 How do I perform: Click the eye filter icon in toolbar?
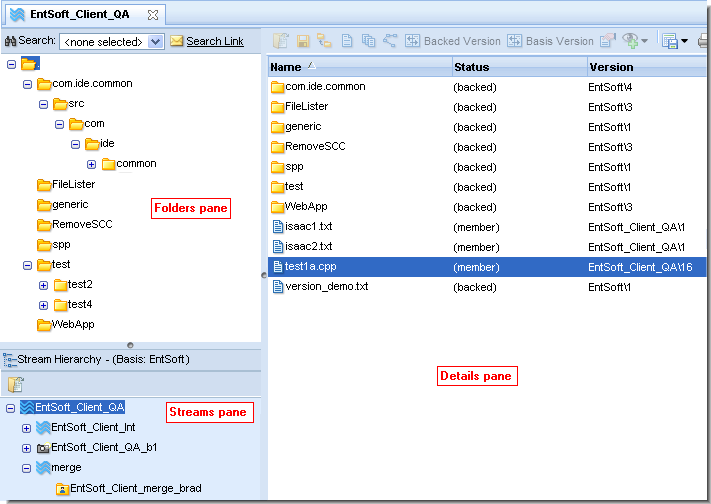(630, 41)
